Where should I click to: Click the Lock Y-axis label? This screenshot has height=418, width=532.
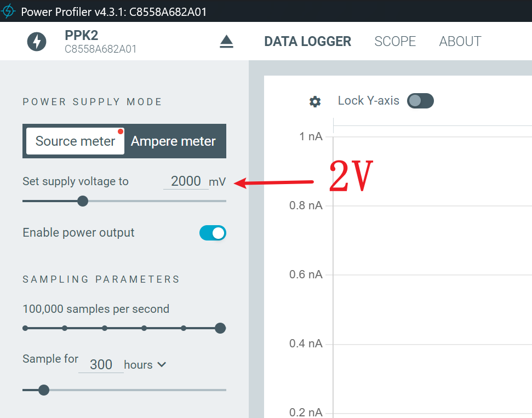point(369,101)
